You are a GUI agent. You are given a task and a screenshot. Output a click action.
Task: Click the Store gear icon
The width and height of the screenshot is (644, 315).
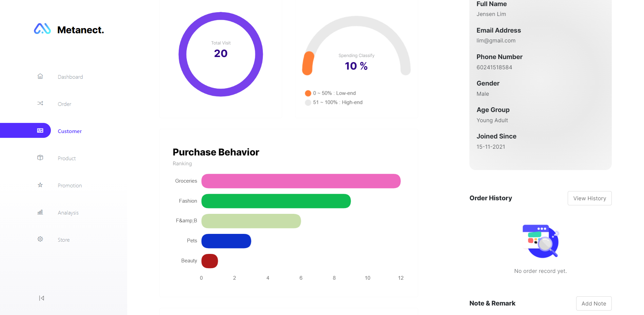pos(40,239)
